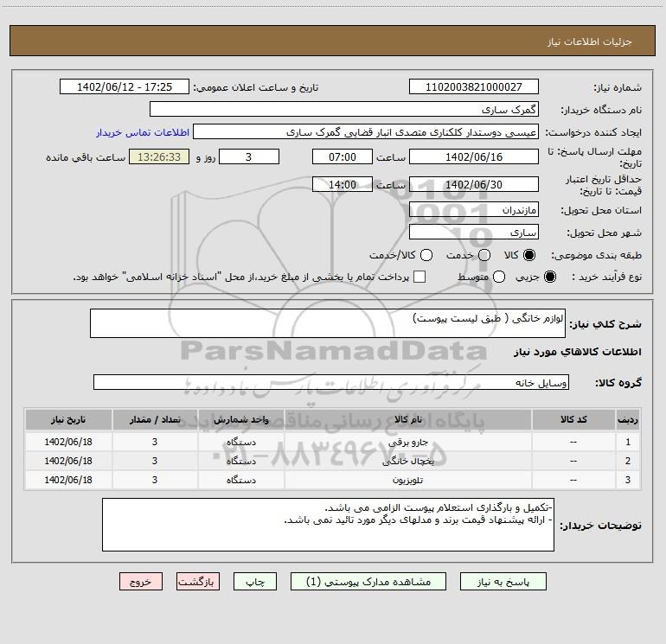Open the اطلاعات تماس خریدار link
This screenshot has height=644, width=666.
point(143,132)
